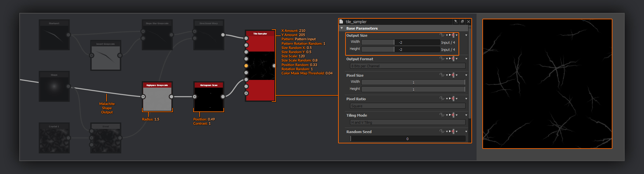
Task: Open the 8 Bits per Channel format dropdown
Action: coord(408,66)
